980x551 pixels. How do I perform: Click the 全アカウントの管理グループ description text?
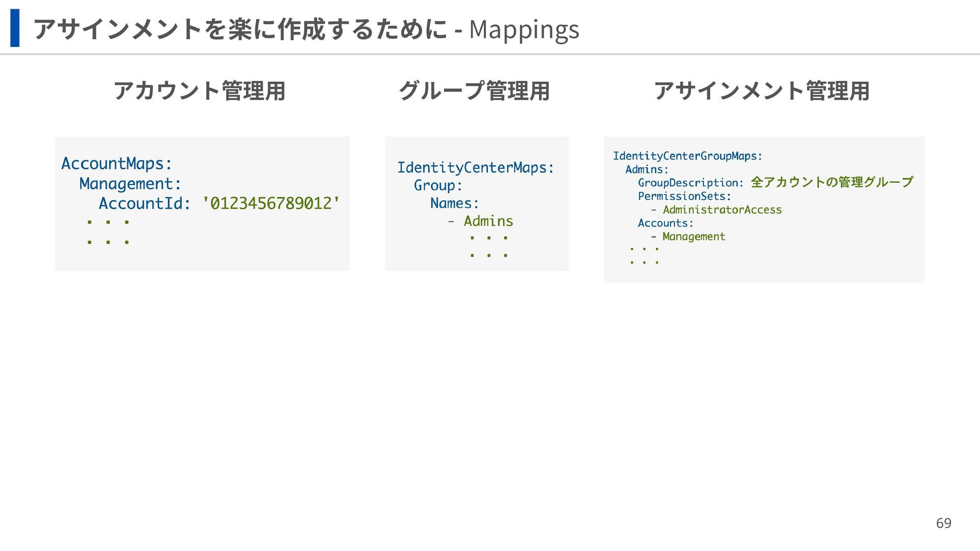pos(832,182)
